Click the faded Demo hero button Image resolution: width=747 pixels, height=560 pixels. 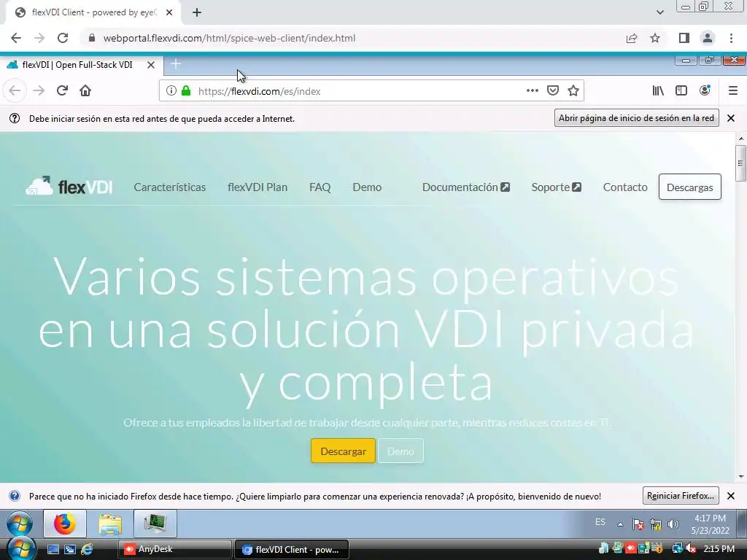(x=400, y=451)
